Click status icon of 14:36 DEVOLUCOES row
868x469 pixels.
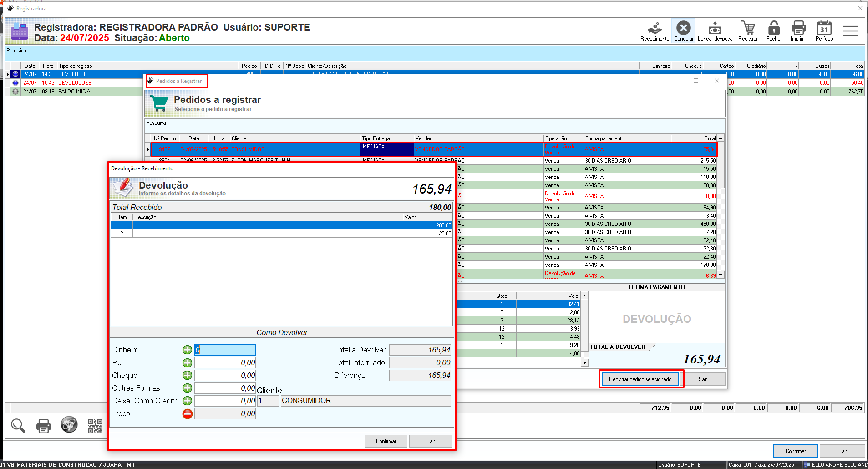pos(15,74)
